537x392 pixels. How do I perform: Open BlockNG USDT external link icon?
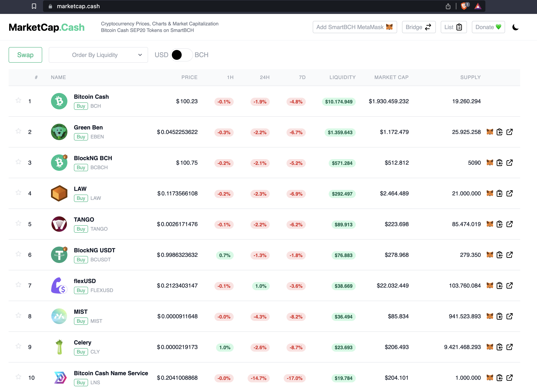[510, 255]
